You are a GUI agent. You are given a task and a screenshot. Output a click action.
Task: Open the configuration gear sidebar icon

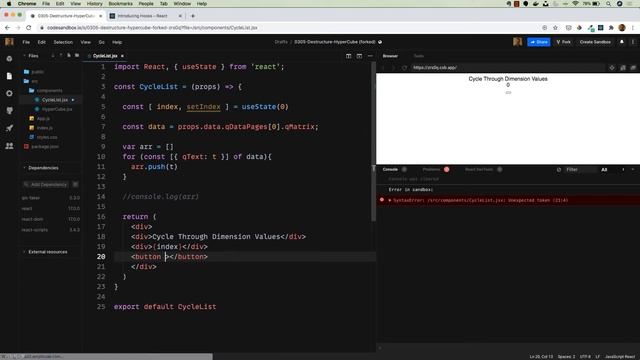click(x=9, y=93)
